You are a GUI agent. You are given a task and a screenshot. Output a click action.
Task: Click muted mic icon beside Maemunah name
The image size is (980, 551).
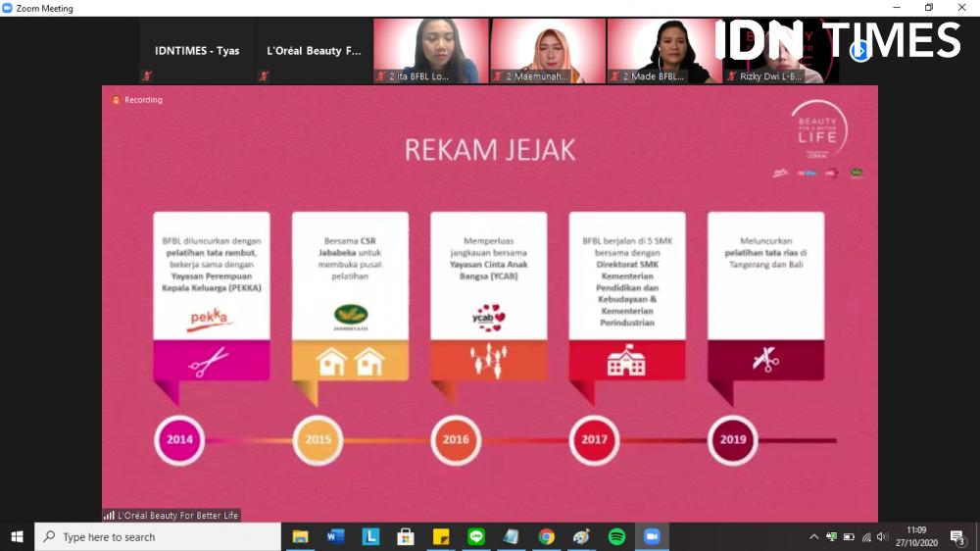coord(498,76)
